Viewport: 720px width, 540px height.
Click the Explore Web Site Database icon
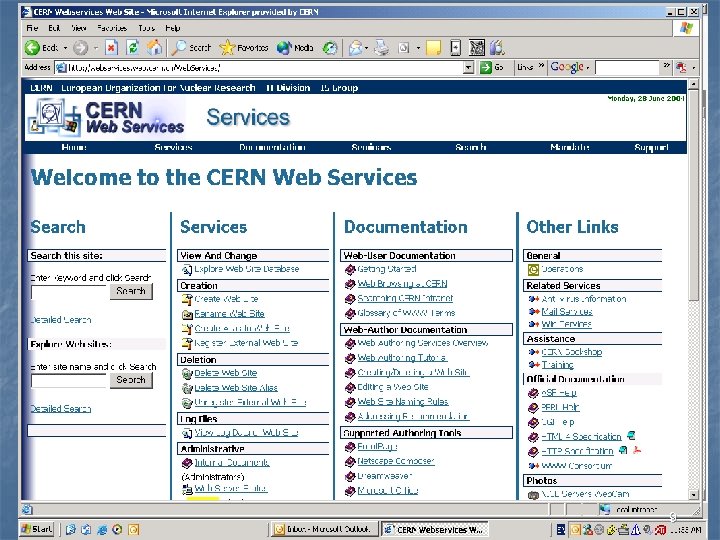tap(186, 270)
